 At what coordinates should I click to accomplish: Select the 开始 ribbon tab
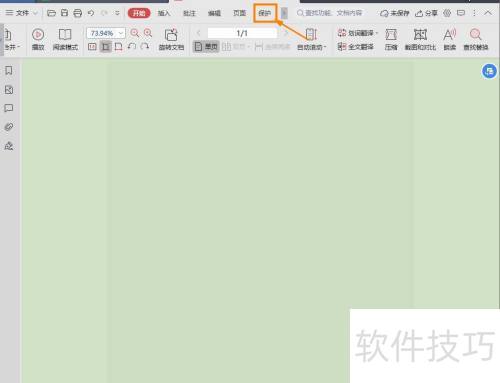pyautogui.click(x=139, y=13)
